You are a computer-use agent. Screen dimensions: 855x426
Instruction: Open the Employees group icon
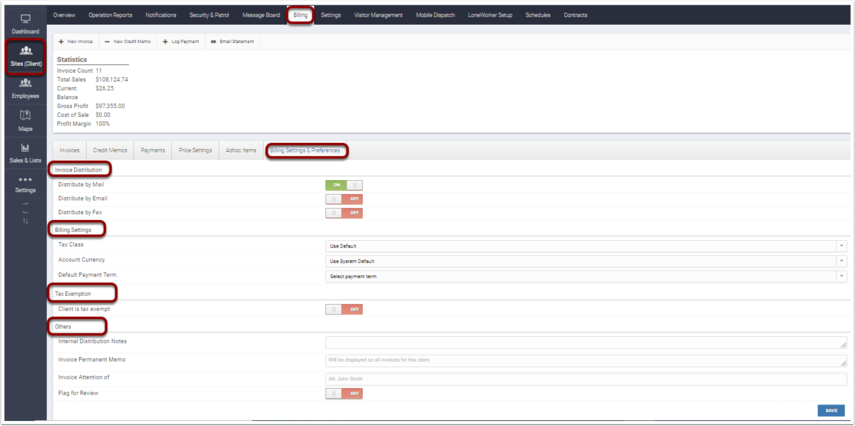tap(26, 83)
